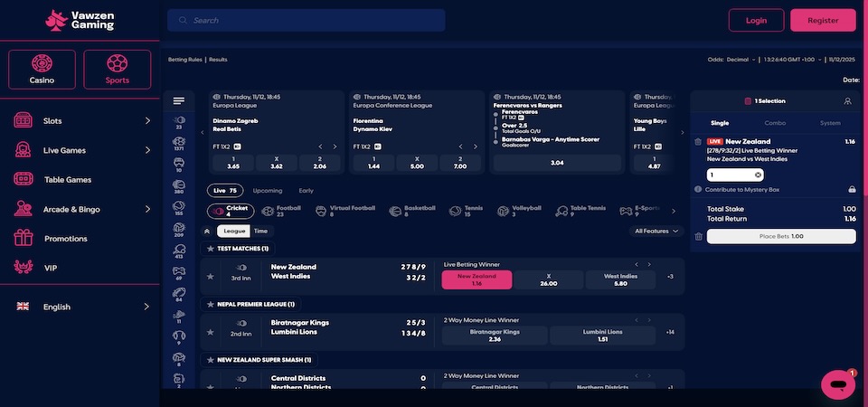Select West Indies 5.80 odds
The height and width of the screenshot is (407, 868).
(620, 279)
